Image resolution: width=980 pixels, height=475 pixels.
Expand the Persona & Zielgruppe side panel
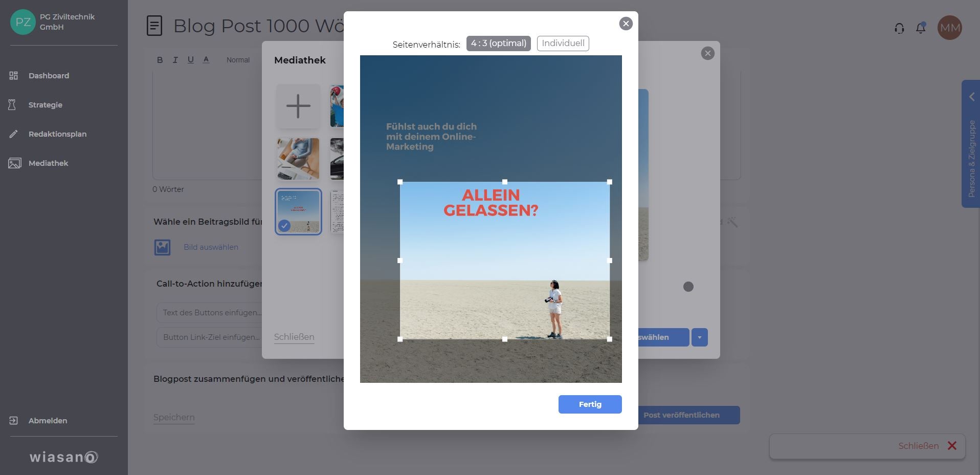pos(971,97)
